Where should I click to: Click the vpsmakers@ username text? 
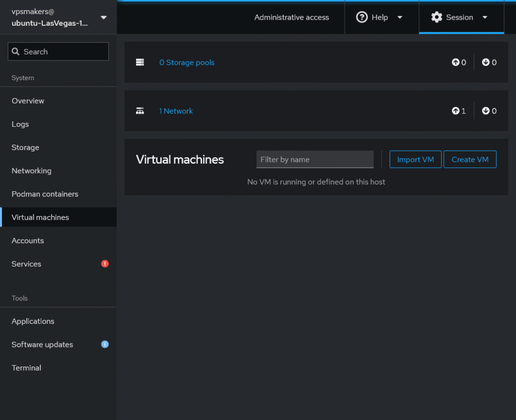[33, 12]
